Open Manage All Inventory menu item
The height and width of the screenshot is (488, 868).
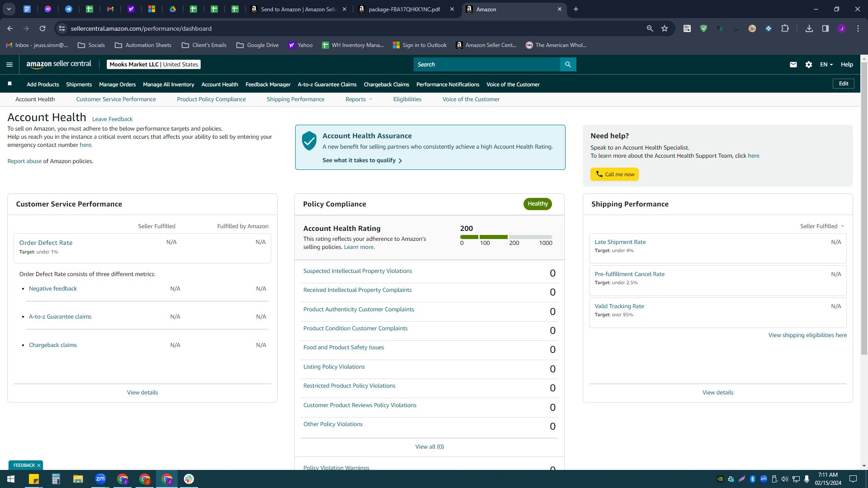169,84
